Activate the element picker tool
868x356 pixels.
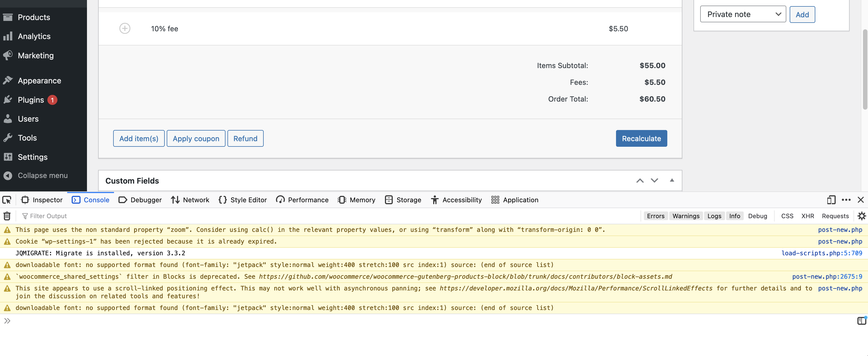tap(7, 199)
